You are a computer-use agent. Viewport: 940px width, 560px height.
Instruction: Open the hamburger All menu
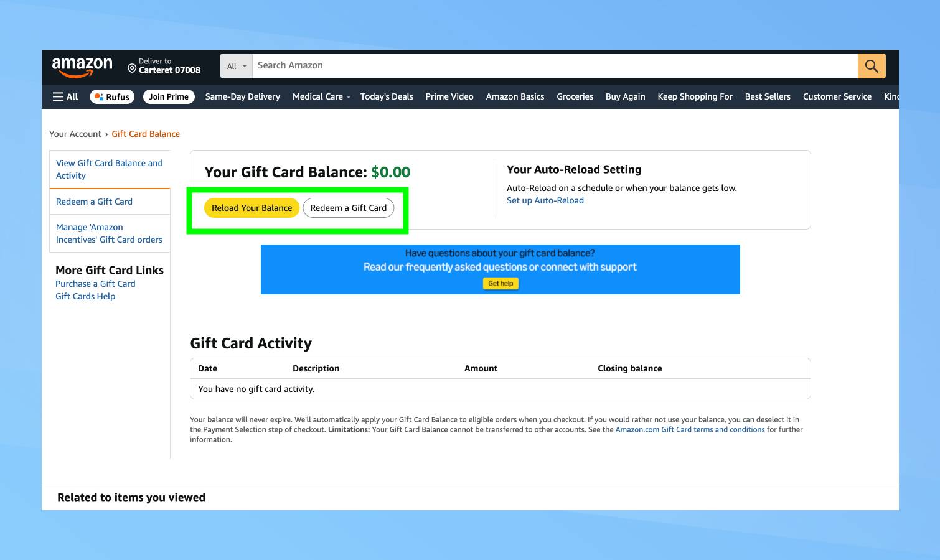tap(64, 96)
